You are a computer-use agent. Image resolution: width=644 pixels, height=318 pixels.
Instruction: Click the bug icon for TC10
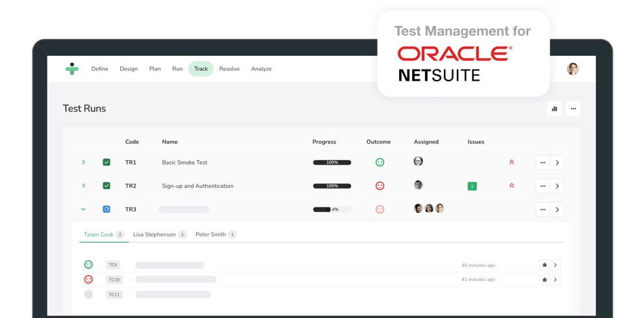pos(545,280)
